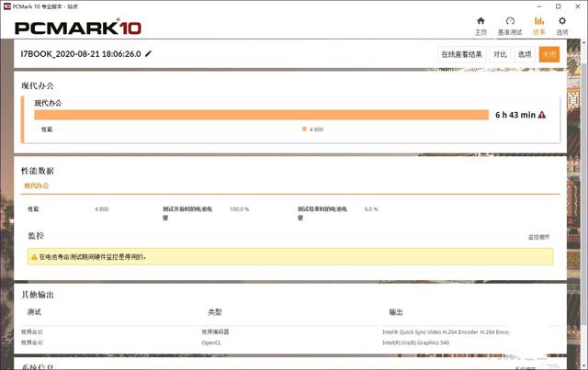Click the PCMARK 10 logo
588x370 pixels.
78,28
